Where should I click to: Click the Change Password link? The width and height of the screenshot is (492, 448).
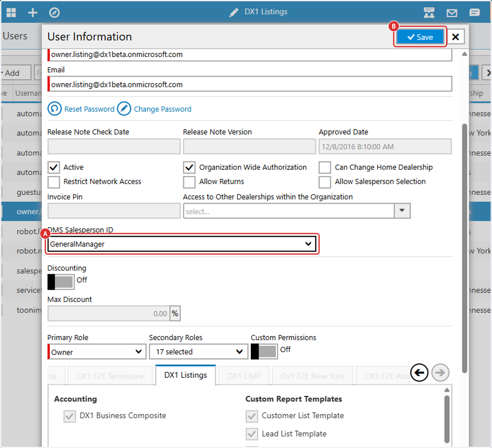pyautogui.click(x=162, y=109)
